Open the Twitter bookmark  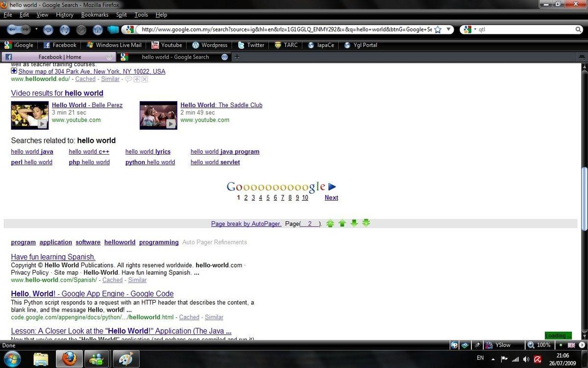click(251, 45)
